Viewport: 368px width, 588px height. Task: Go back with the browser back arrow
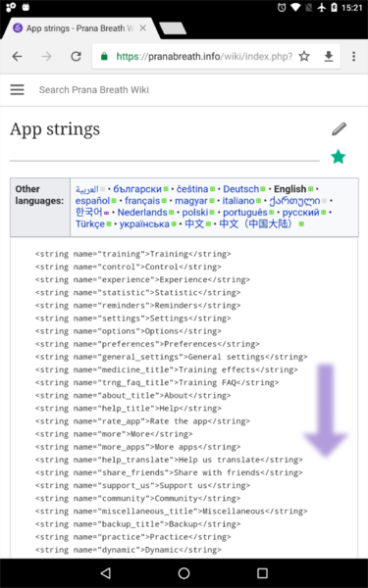click(x=18, y=57)
